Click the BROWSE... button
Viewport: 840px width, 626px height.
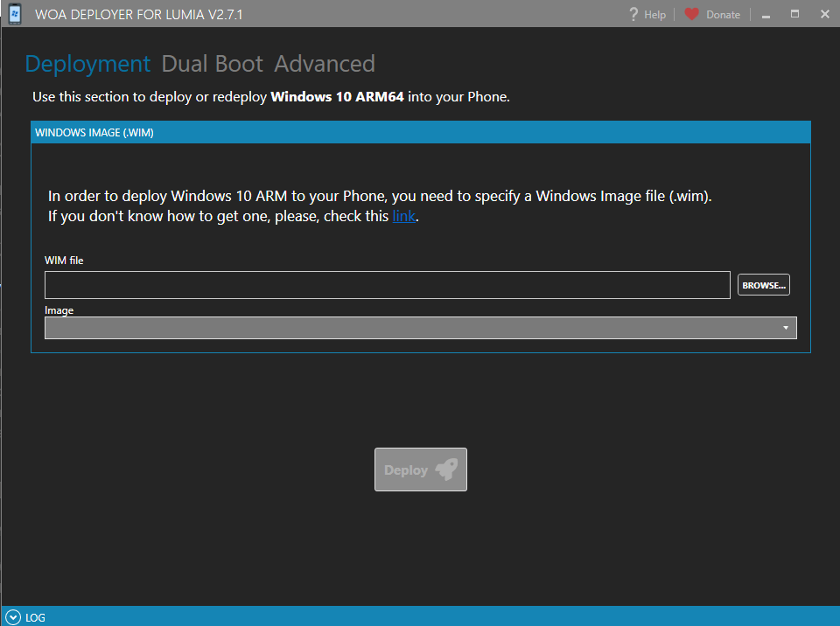(x=763, y=285)
